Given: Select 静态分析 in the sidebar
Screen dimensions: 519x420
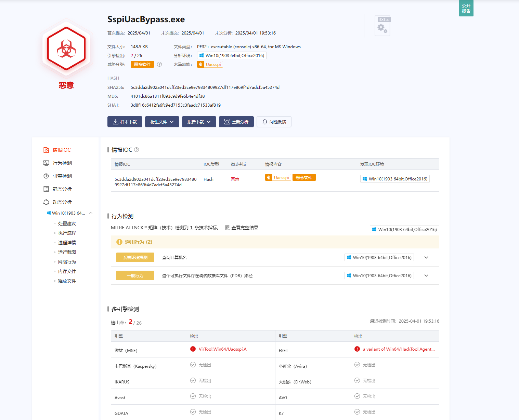Looking at the screenshot, I should point(58,189).
